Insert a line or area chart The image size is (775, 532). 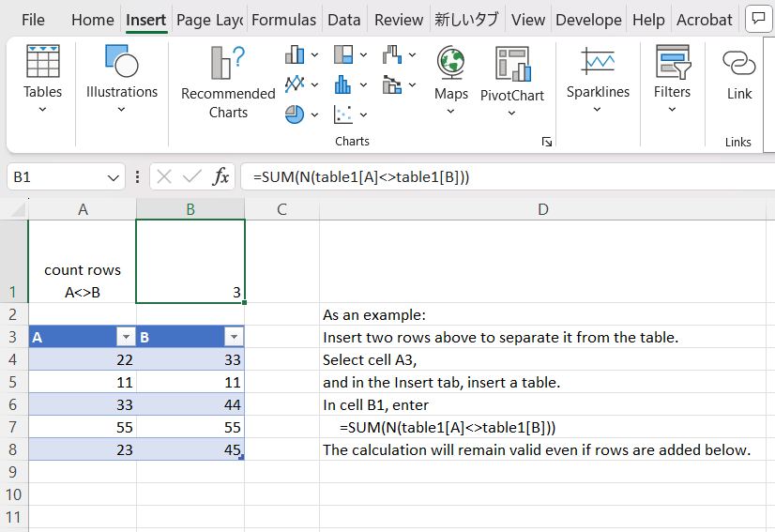[x=295, y=84]
